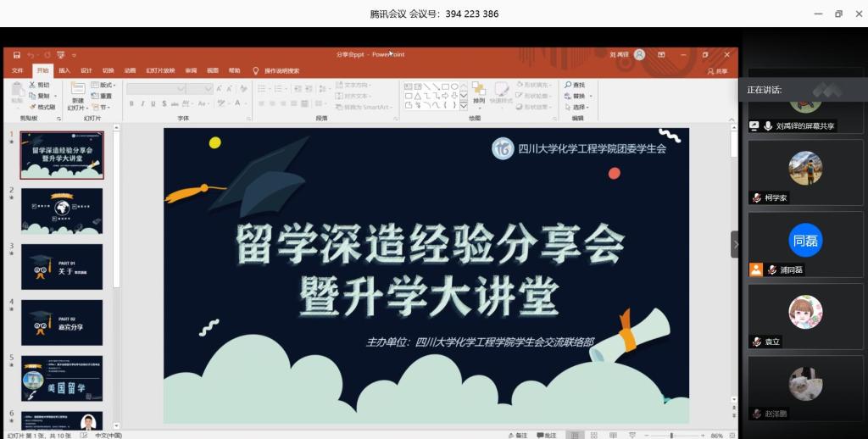
Task: Toggle Bold formatting button
Action: tap(131, 103)
